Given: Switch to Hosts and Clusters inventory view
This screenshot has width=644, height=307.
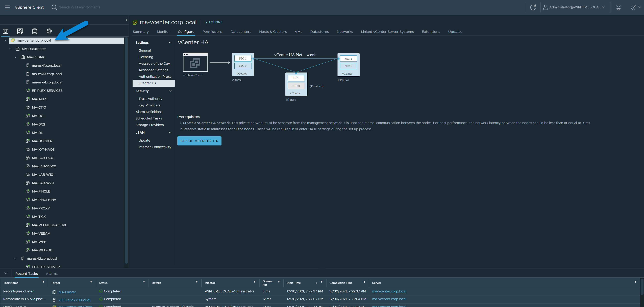Looking at the screenshot, I should [6, 31].
